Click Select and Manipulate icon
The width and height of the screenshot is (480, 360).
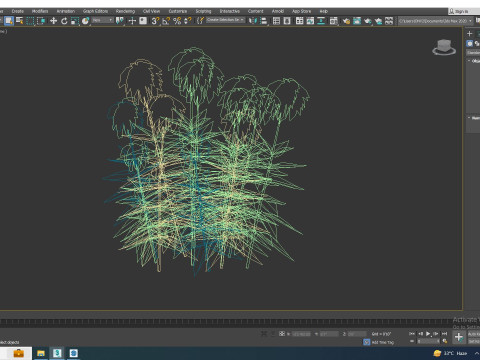point(132,21)
